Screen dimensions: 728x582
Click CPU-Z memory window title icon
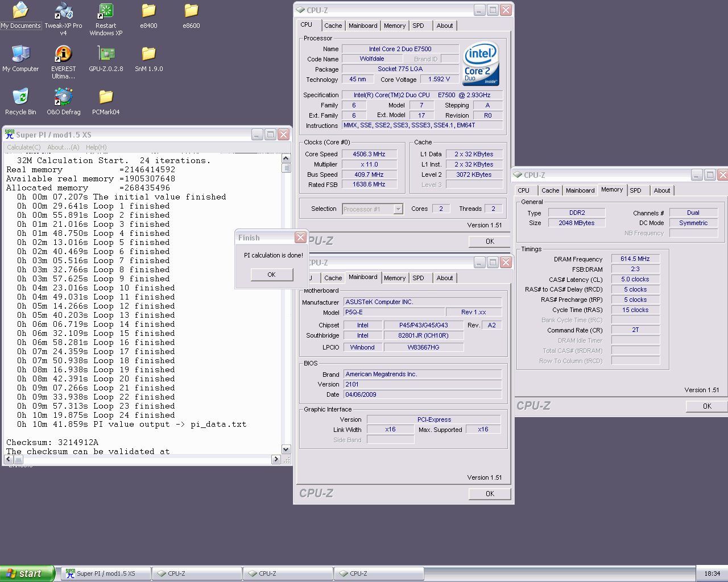point(518,174)
